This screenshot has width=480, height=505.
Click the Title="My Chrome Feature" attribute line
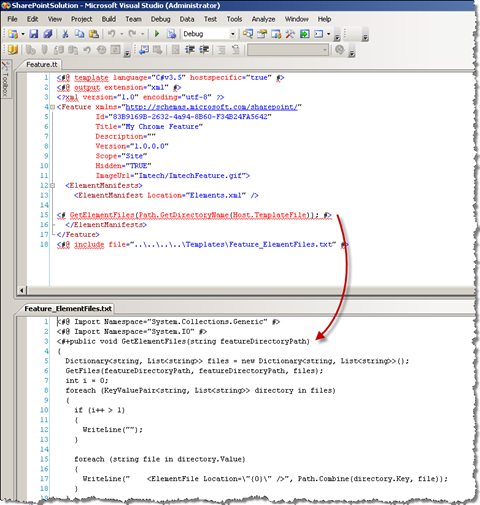click(149, 127)
